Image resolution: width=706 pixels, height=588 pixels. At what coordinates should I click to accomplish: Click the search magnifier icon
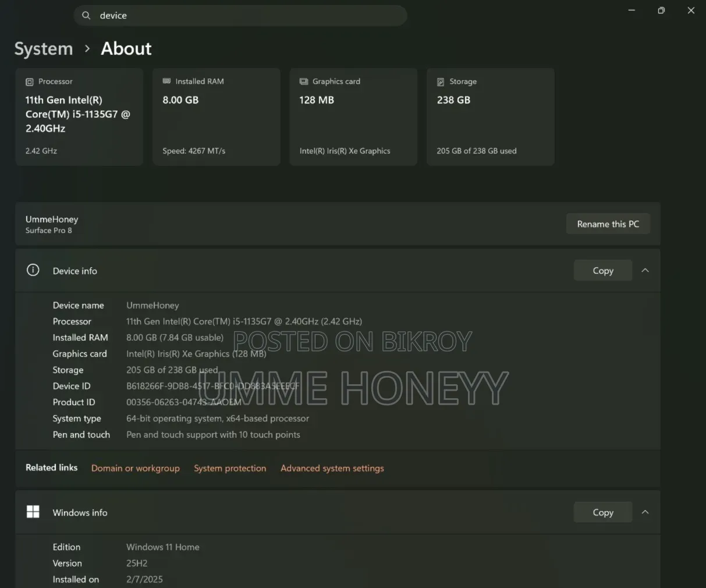[86, 16]
